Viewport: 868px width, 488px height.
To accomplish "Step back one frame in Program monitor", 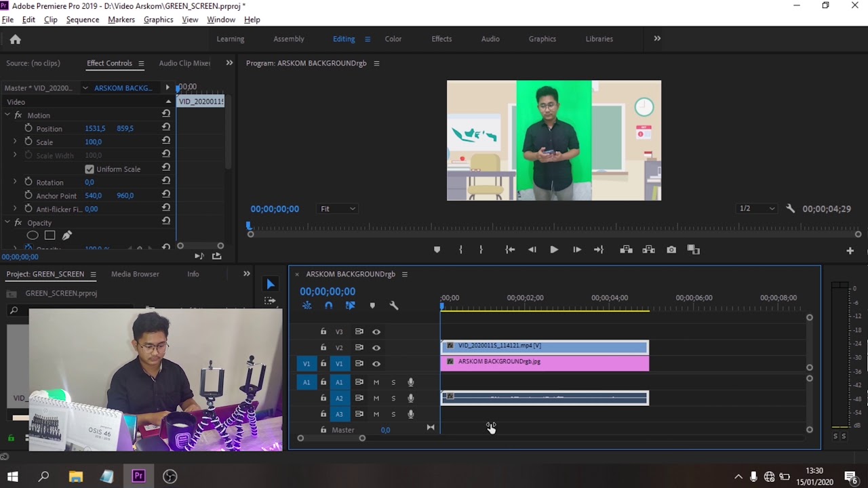I will tap(532, 250).
